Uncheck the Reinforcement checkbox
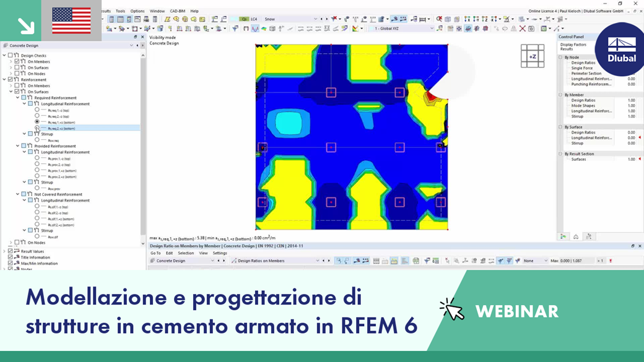 [11, 79]
